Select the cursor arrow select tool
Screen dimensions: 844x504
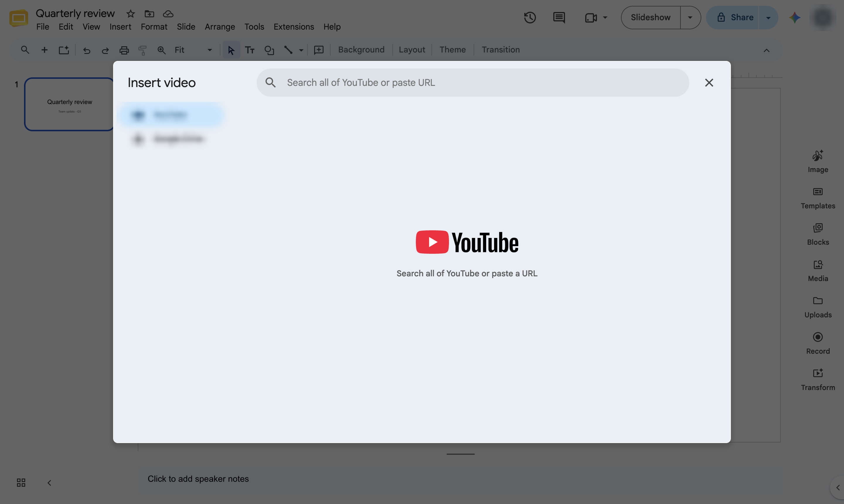(x=231, y=50)
